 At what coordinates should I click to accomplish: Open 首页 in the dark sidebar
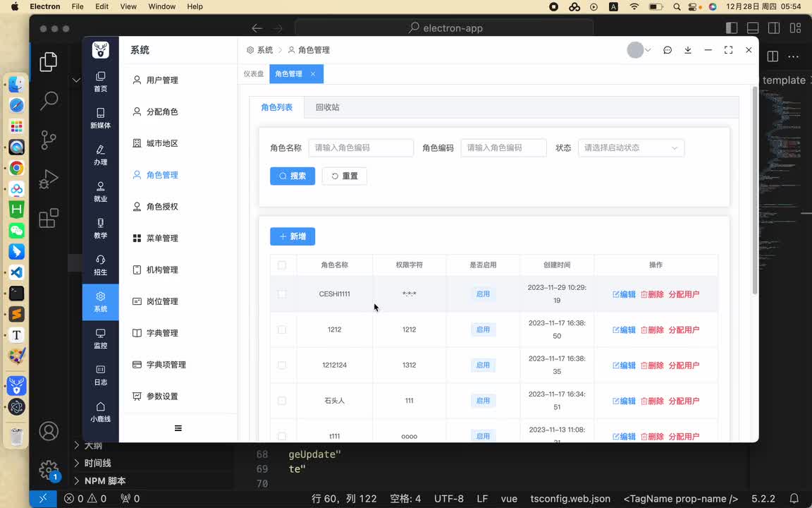(101, 82)
